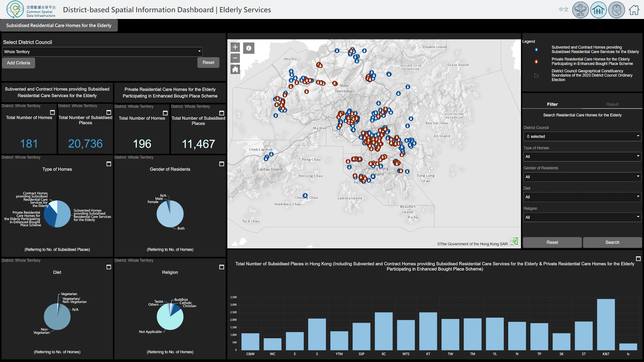Click the Elderly Services house icon
Screen dimensions: 644x362
coord(598,10)
